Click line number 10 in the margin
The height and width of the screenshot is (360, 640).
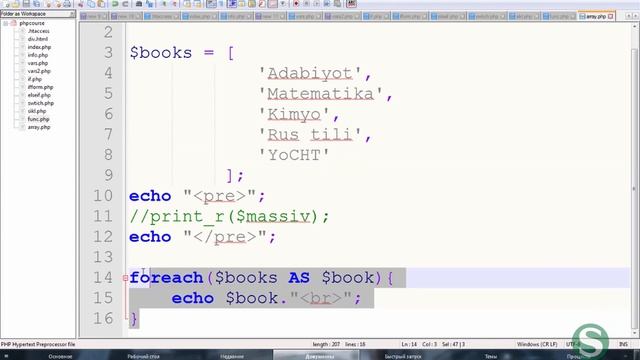103,196
